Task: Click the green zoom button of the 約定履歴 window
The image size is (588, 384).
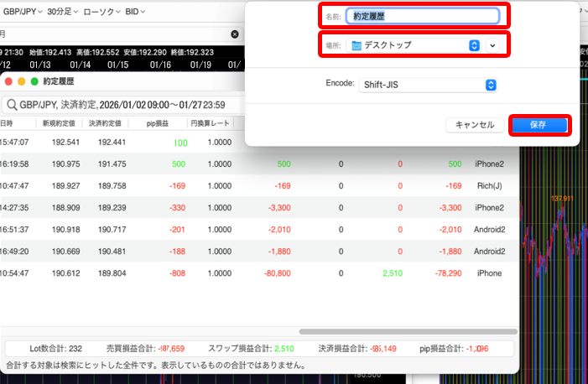Action: pyautogui.click(x=34, y=81)
